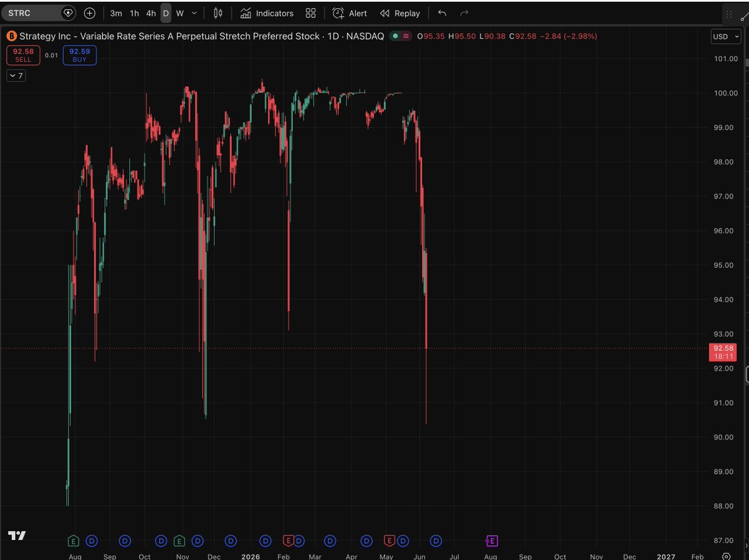Open the candlestick chart type menu
Image resolution: width=749 pixels, height=560 pixels.
218,13
